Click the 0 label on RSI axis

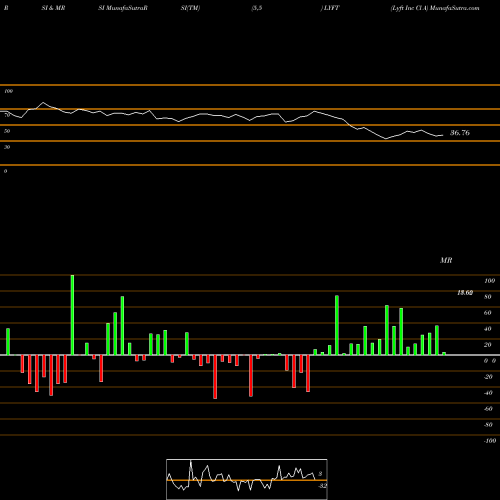point(5,171)
